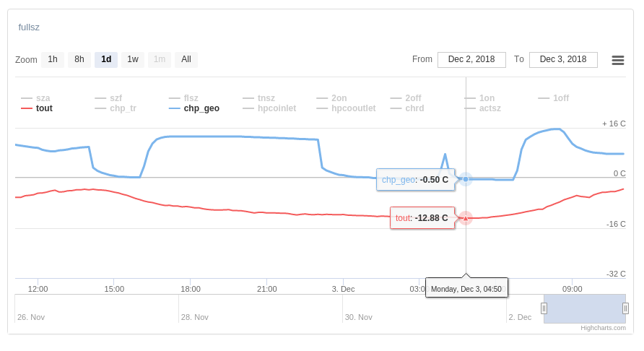Click the right navigator range handle
644x351 pixels.
tap(625, 308)
